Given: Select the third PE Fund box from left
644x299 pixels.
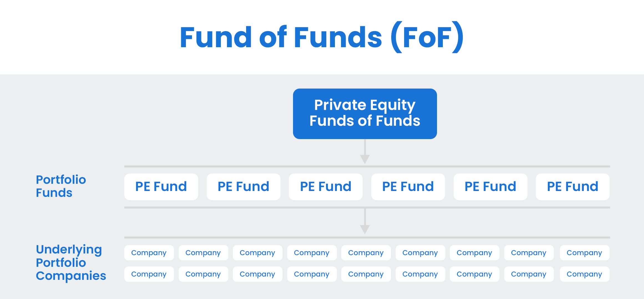Looking at the screenshot, I should 325,187.
